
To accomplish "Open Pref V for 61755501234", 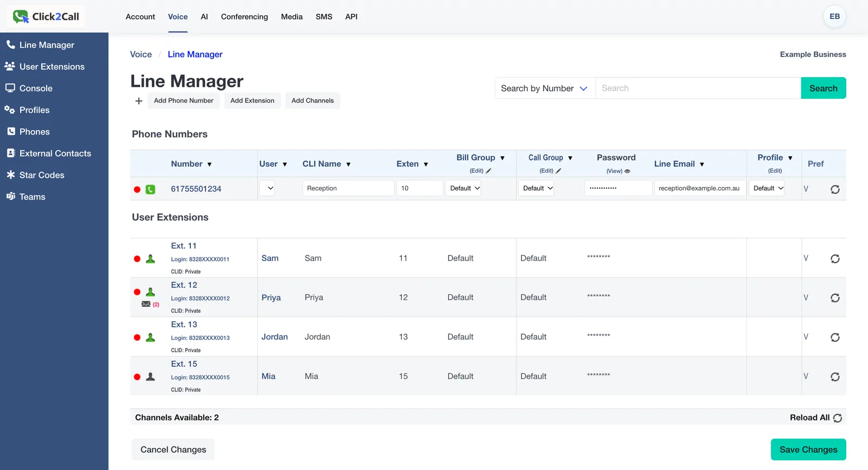I will click(806, 189).
